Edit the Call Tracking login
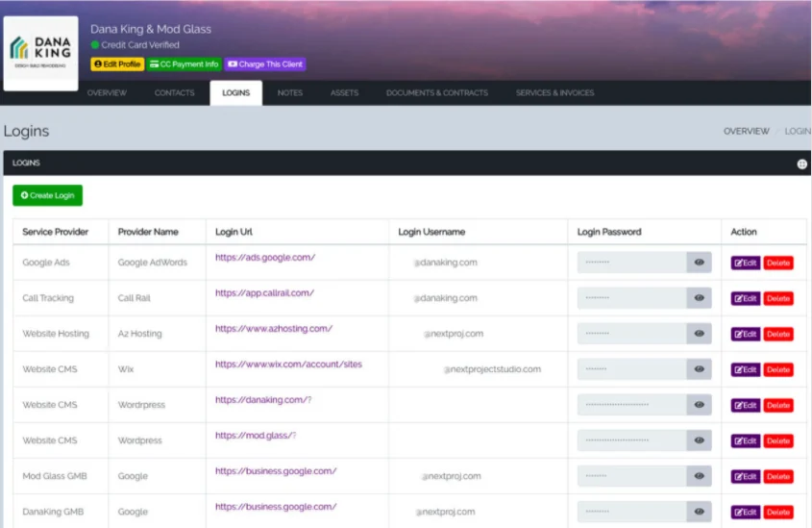 745,298
